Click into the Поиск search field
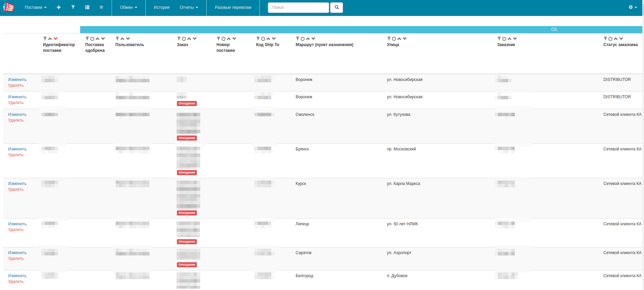644x290 pixels. pos(298,7)
